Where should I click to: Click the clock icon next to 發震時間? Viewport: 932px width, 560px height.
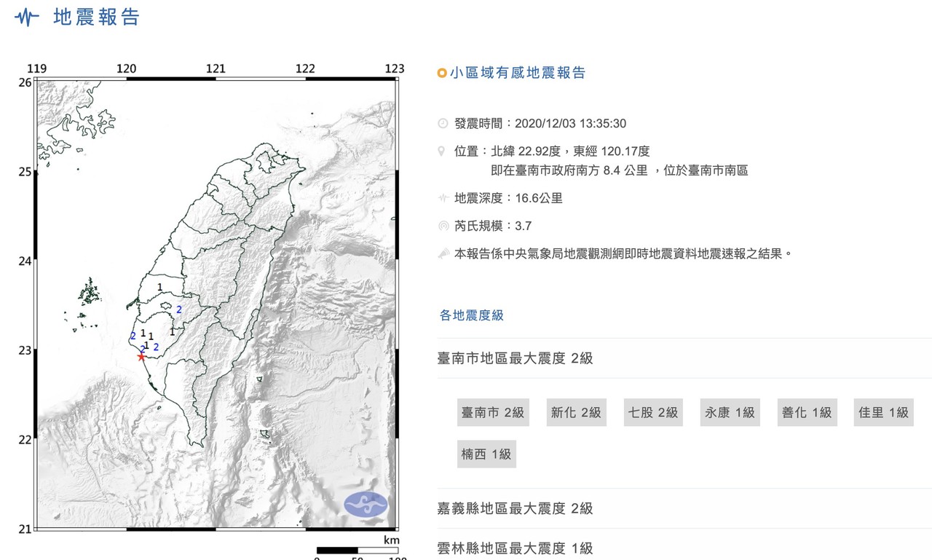point(443,124)
